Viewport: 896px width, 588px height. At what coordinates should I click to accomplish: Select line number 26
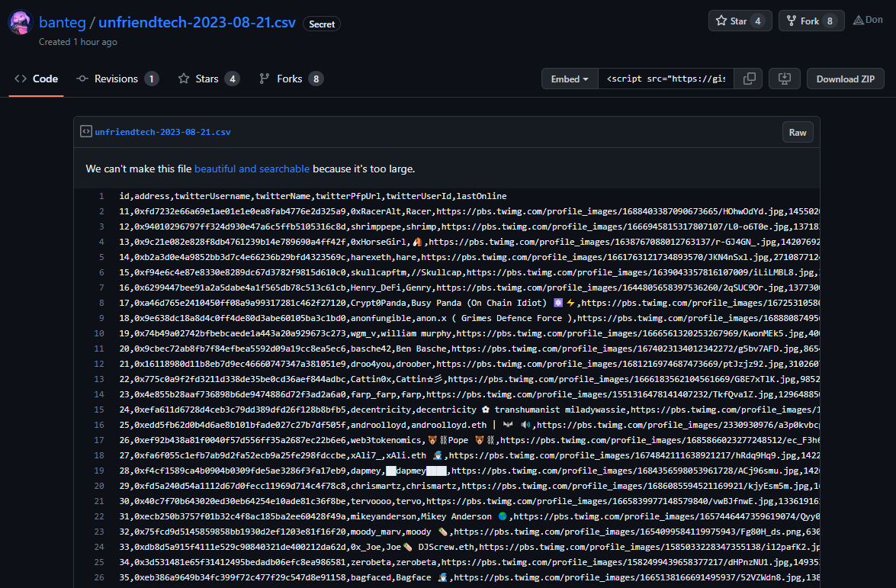(x=99, y=578)
